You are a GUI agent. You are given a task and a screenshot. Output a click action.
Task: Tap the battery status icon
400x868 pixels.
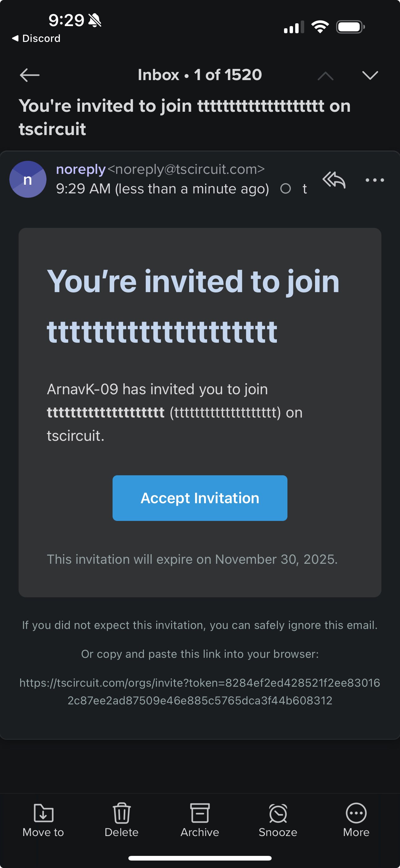click(x=350, y=27)
